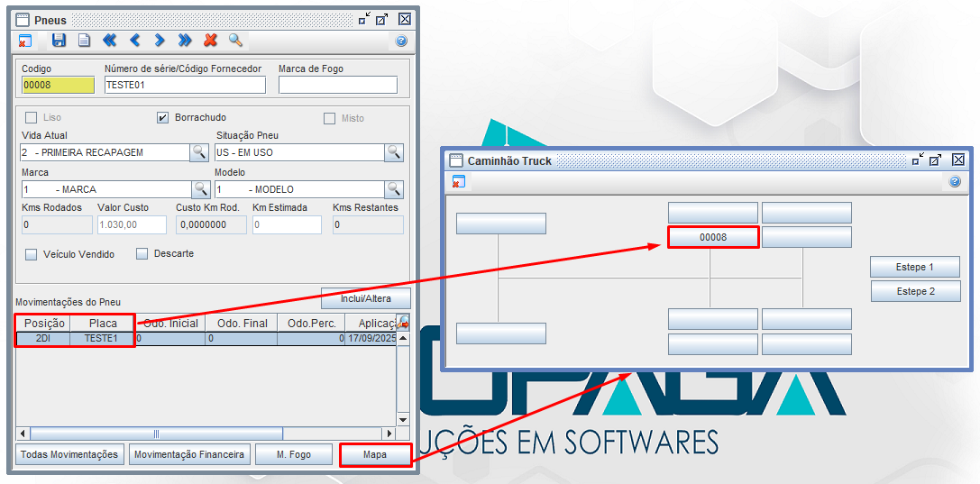The width and height of the screenshot is (980, 484).
Task: Enable the Veículo Vendido checkbox
Action: [x=32, y=254]
